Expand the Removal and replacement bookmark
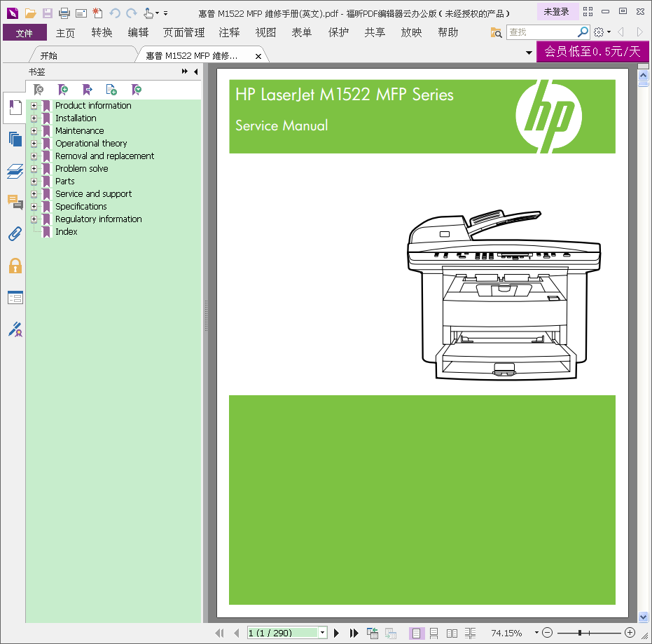 [34, 156]
